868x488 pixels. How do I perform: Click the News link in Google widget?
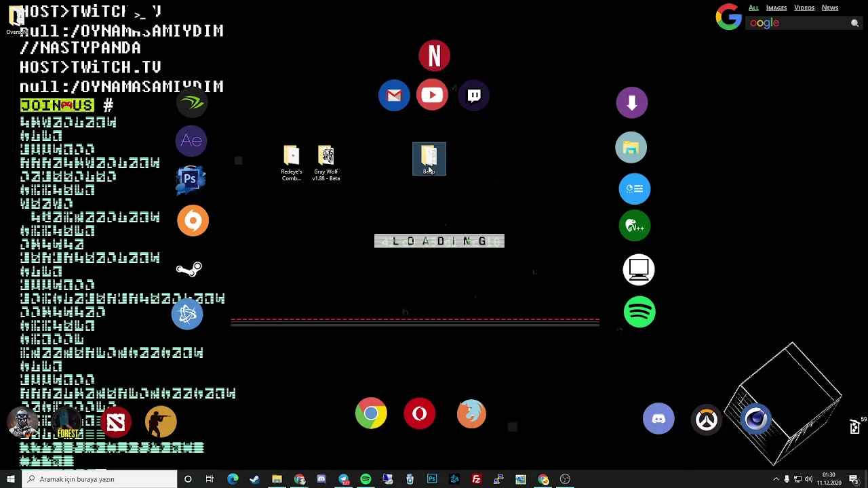[830, 7]
